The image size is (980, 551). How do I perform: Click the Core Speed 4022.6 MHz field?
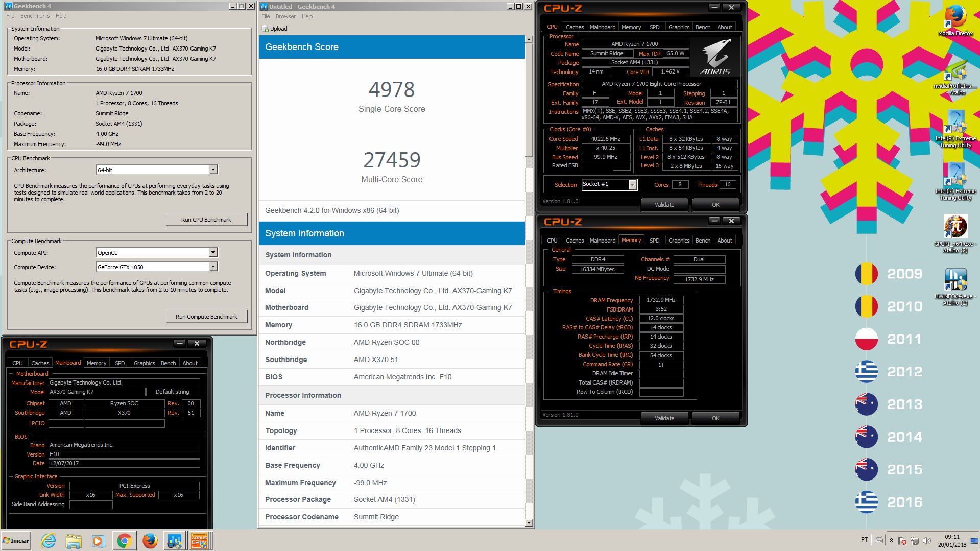pos(606,139)
